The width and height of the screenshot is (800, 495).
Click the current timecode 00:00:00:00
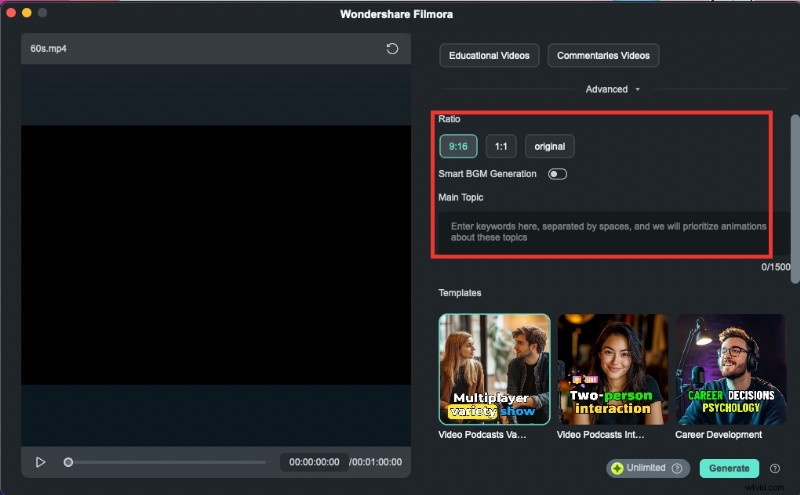tap(314, 462)
